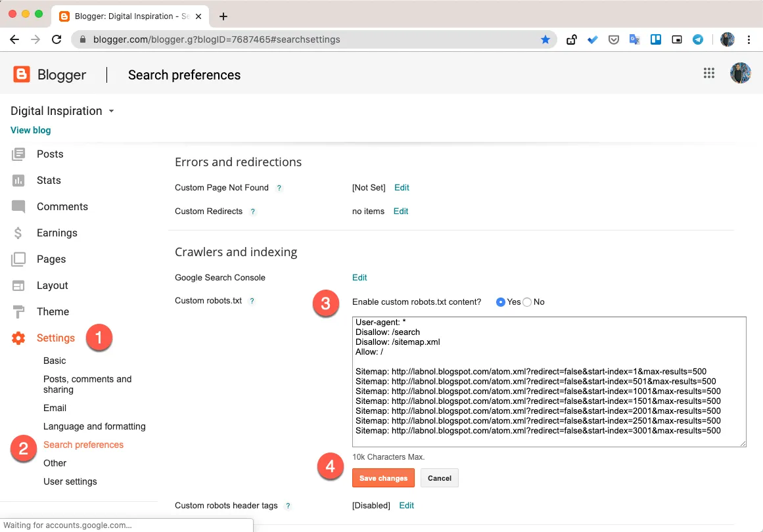The image size is (763, 532).
Task: Open the Posts section via its icon
Action: coord(18,154)
